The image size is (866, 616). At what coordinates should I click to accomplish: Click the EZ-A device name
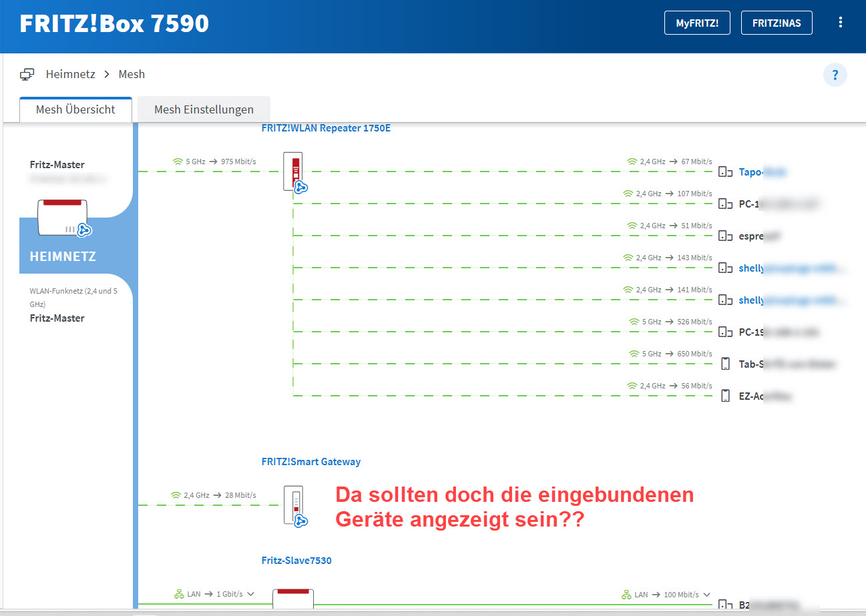765,396
